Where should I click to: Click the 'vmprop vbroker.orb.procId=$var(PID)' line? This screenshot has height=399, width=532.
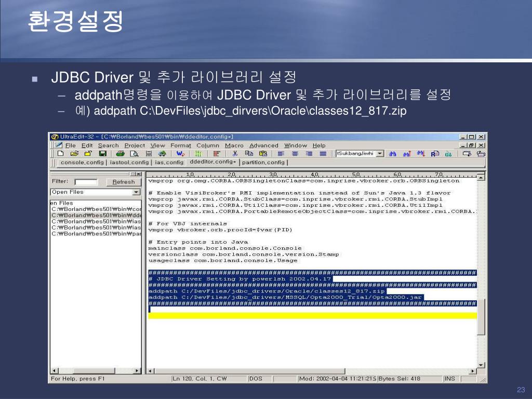click(x=220, y=230)
